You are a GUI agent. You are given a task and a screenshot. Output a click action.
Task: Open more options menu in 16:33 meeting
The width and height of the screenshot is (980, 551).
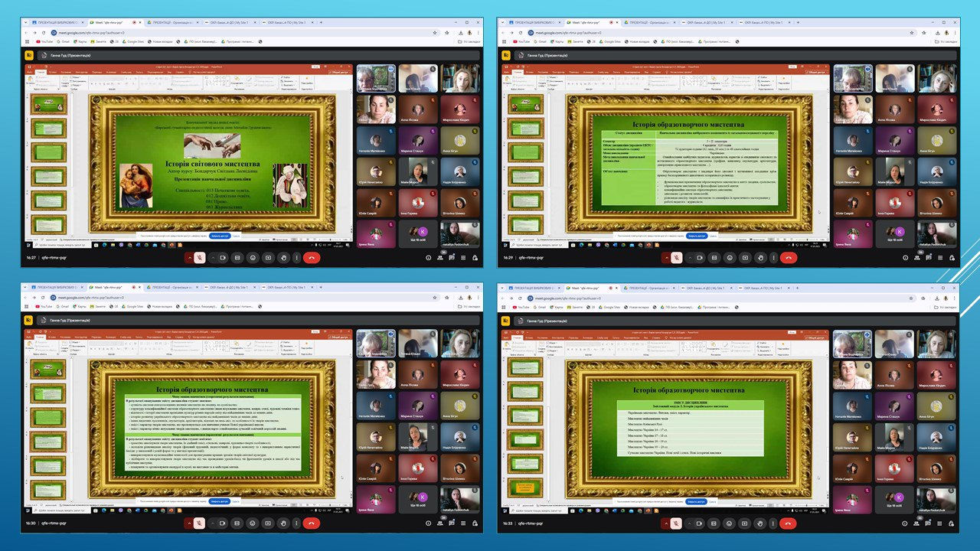tap(773, 523)
